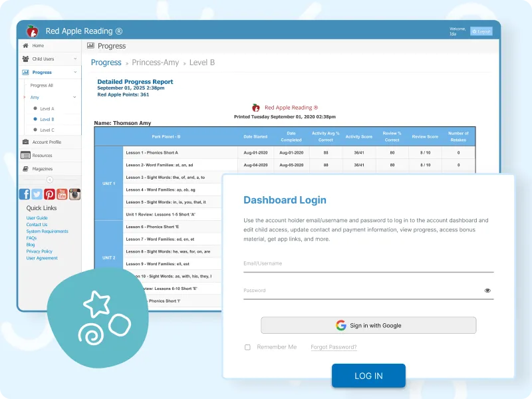Open the Twitter social icon
The height and width of the screenshot is (399, 532).
click(x=37, y=194)
